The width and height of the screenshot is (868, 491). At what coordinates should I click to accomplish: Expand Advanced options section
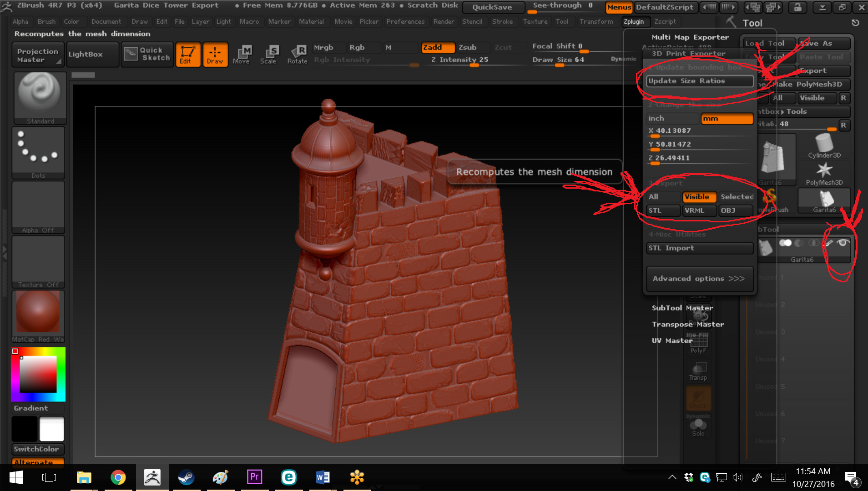pos(699,279)
